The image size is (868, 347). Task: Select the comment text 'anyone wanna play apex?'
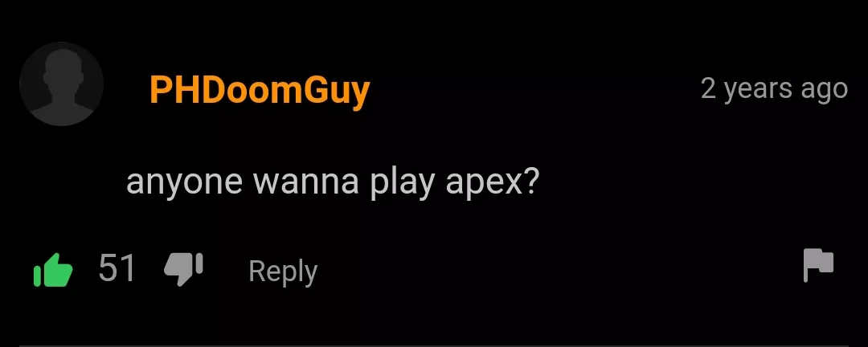pyautogui.click(x=332, y=182)
